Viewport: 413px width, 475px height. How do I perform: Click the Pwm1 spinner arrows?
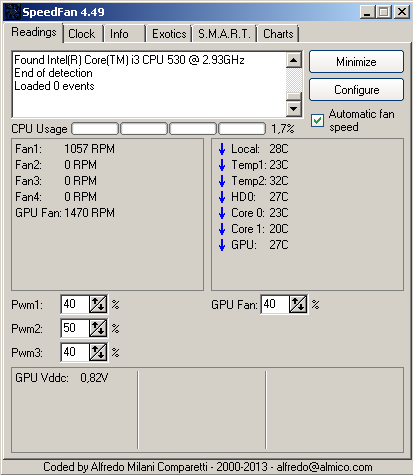coord(98,304)
